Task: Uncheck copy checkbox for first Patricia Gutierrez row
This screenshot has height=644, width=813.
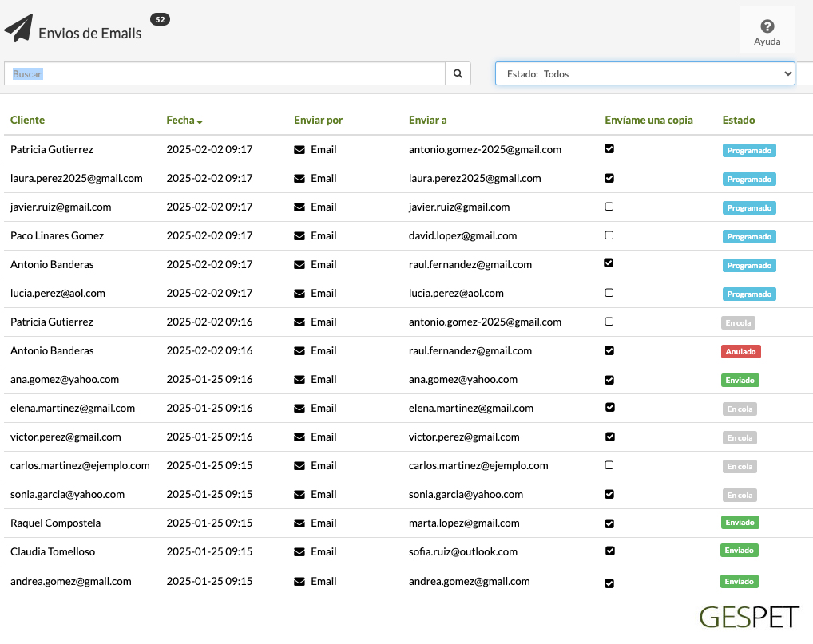Action: (609, 148)
